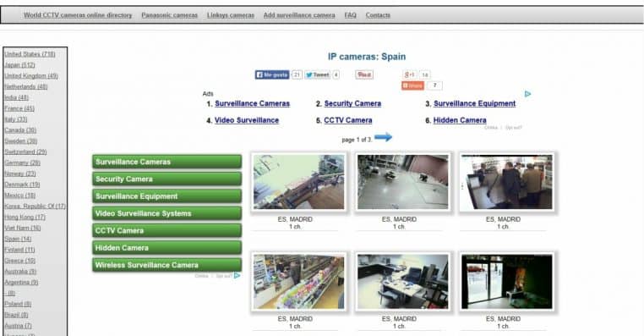The width and height of the screenshot is (644, 336).
Task: Open Linksys cameras menu link
Action: click(231, 15)
